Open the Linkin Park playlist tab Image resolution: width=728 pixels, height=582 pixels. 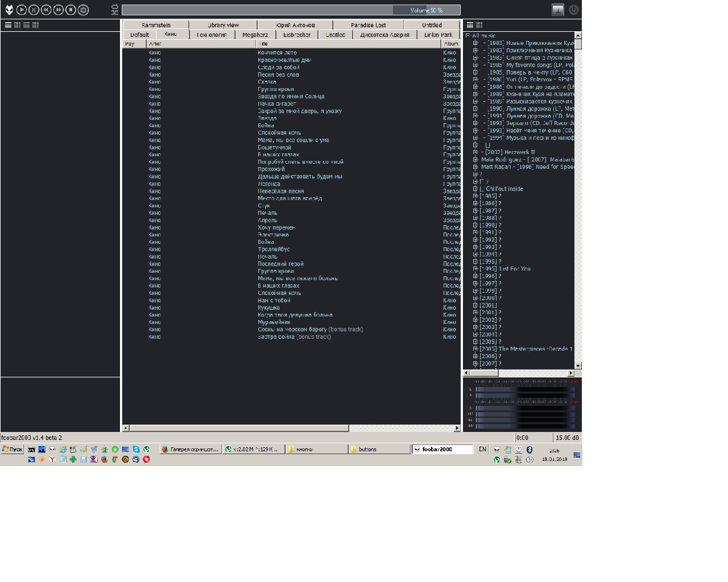point(438,35)
